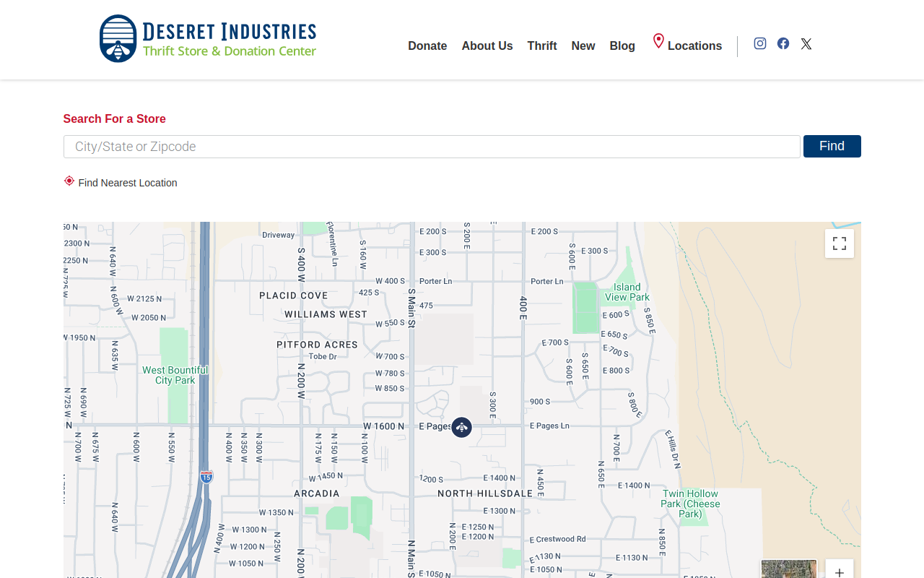This screenshot has height=578, width=924.
Task: Click the Find Nearest Location link
Action: (x=128, y=183)
